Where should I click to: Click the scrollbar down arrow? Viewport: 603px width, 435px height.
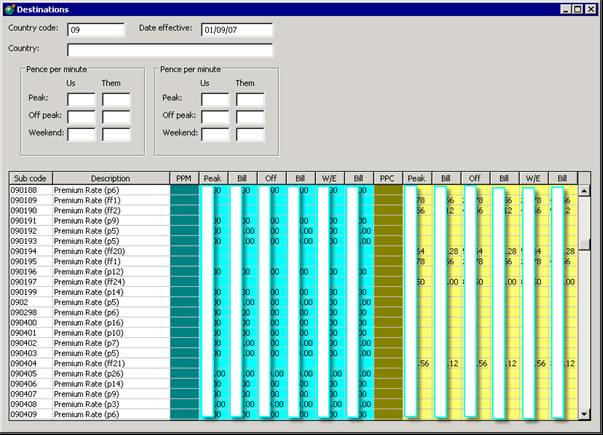[x=584, y=414]
